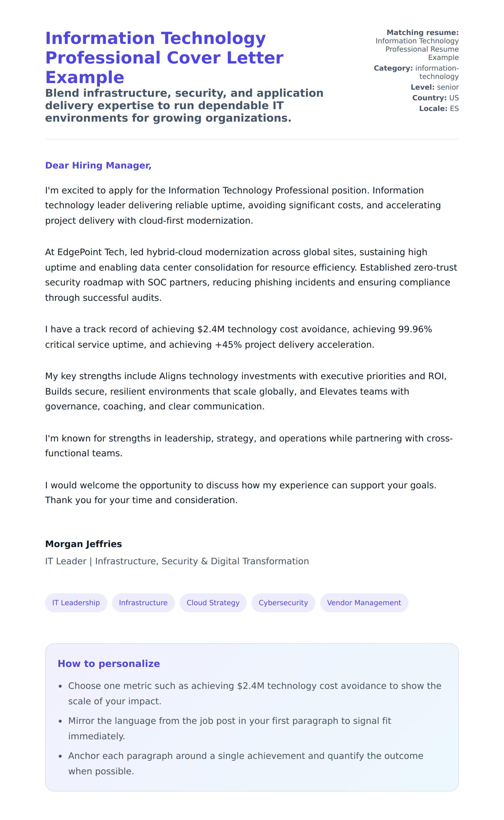Click the Morgan Jeffries signature name

click(x=83, y=544)
